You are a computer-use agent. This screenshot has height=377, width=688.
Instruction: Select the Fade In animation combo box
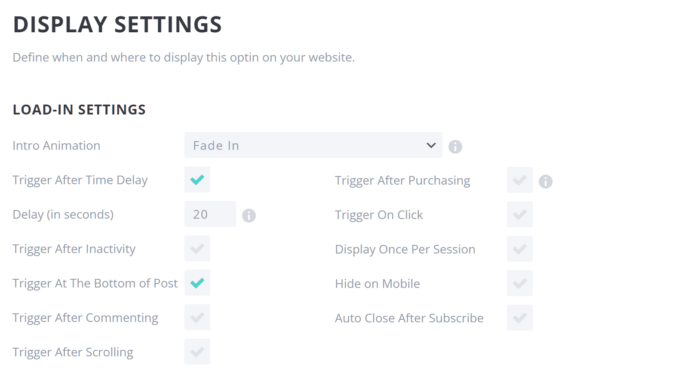coord(313,145)
